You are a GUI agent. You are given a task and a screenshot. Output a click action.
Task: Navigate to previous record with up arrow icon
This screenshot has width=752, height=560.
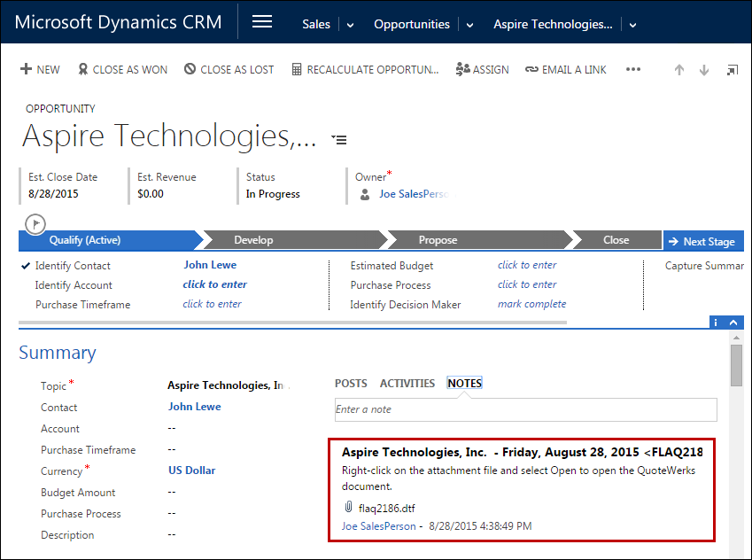[678, 68]
